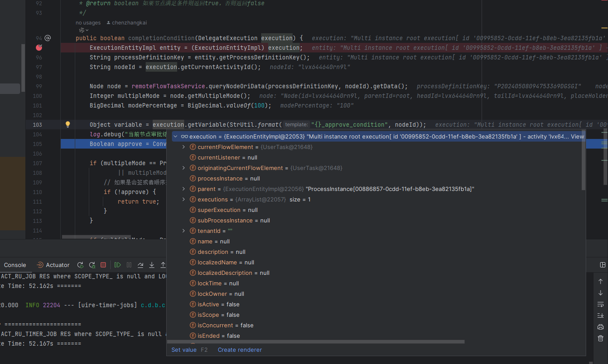Click the Set value button
Image resolution: width=608 pixels, height=364 pixels.
coord(184,350)
